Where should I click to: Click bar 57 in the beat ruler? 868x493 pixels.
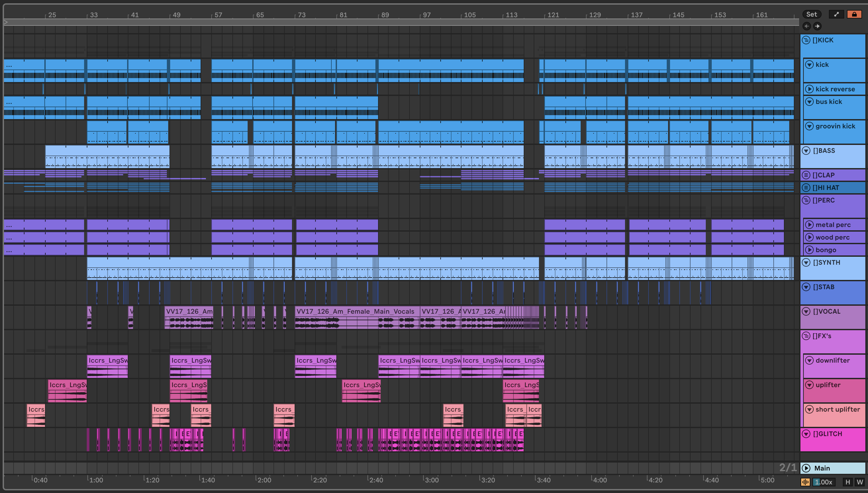(218, 15)
